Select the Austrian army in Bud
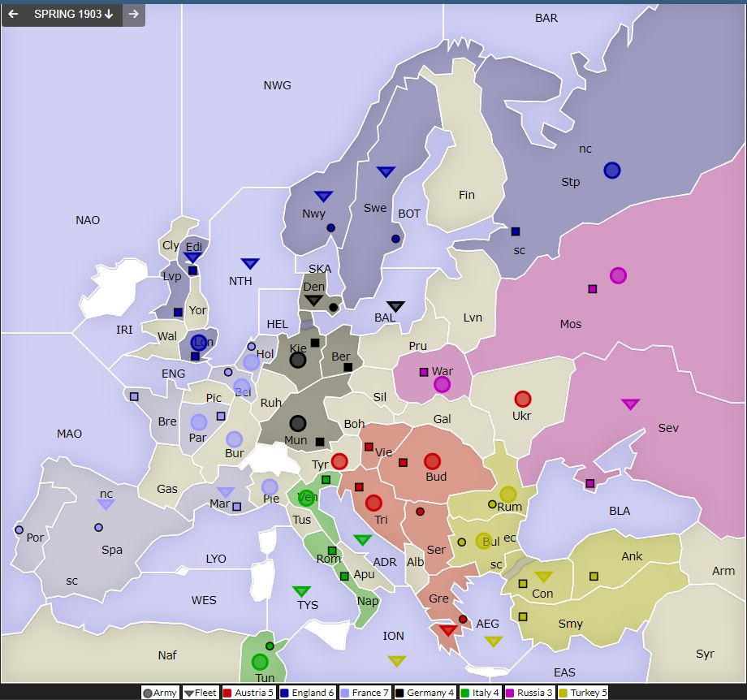Screen dimensions: 747x700 click(432, 461)
